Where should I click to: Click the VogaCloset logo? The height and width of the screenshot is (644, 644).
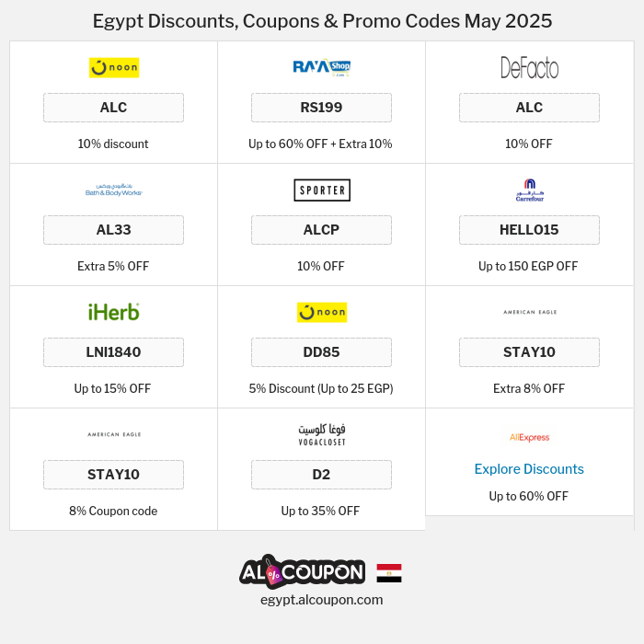[x=321, y=435]
